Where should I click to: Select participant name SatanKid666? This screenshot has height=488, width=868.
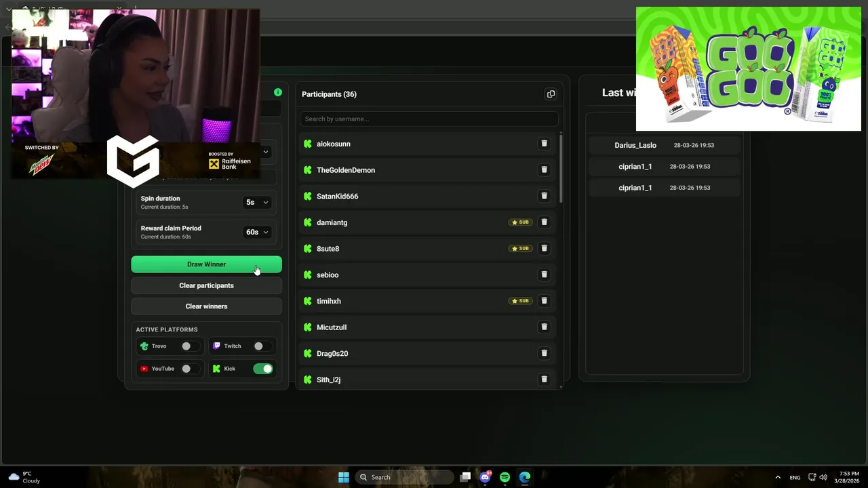pyautogui.click(x=337, y=197)
